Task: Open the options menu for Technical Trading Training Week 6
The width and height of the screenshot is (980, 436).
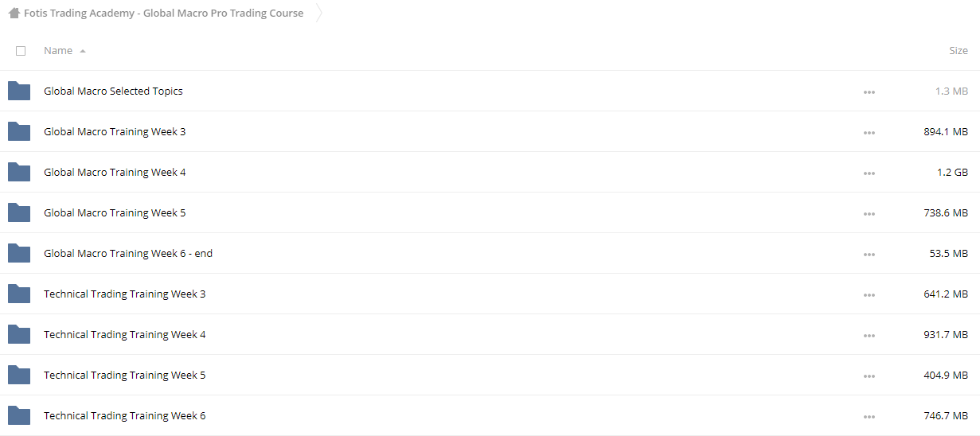Action: tap(869, 416)
